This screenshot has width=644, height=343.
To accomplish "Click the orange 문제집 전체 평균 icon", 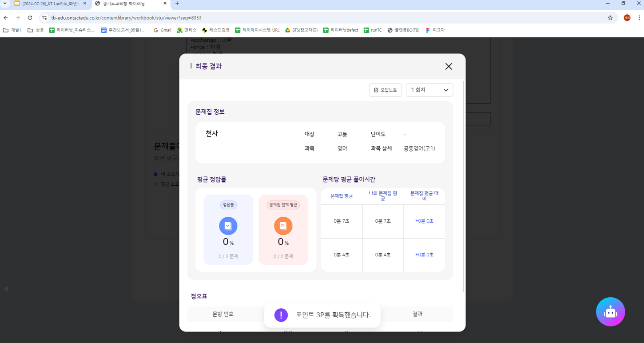I will tap(283, 226).
